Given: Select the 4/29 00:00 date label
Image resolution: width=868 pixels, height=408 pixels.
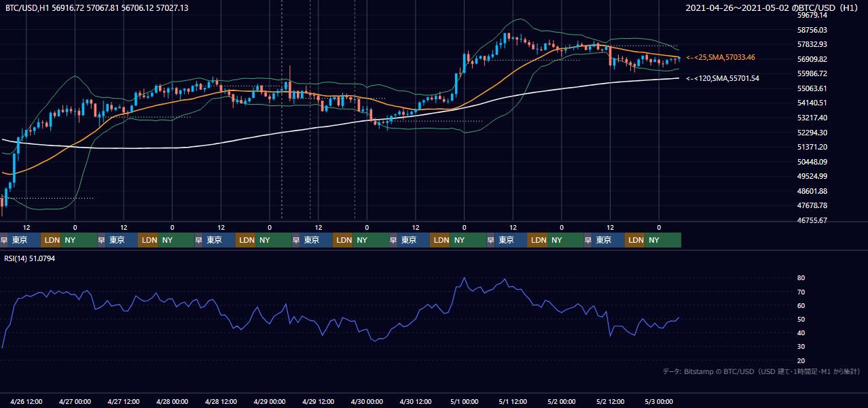Looking at the screenshot, I should [x=270, y=401].
